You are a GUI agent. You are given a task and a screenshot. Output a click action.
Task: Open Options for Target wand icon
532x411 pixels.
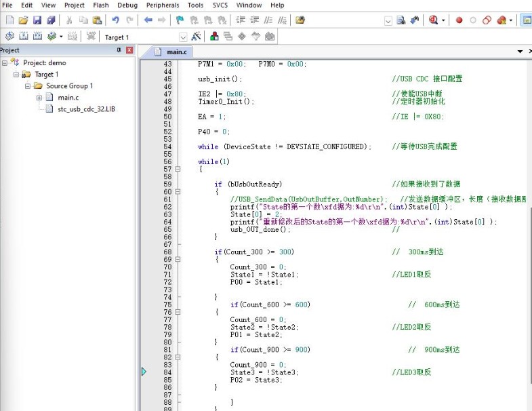pyautogui.click(x=196, y=36)
